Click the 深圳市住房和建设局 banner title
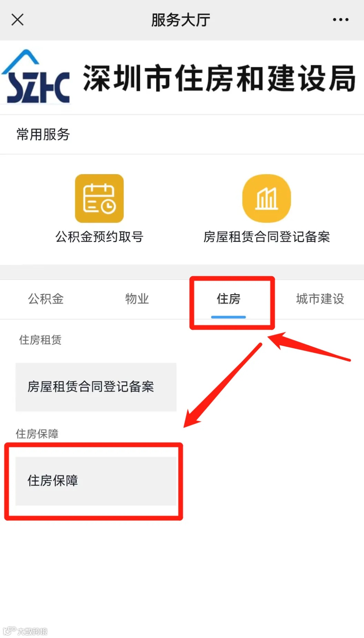This screenshot has width=364, height=638. point(219,78)
